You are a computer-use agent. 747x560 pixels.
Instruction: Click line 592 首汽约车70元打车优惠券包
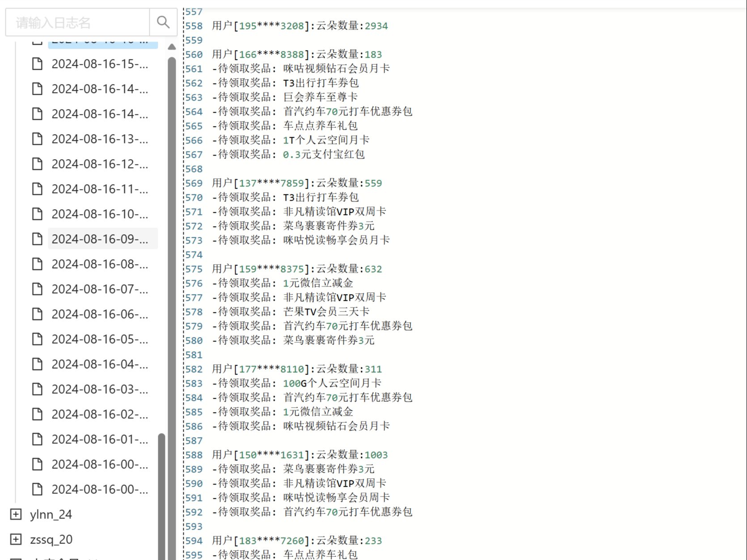(312, 512)
